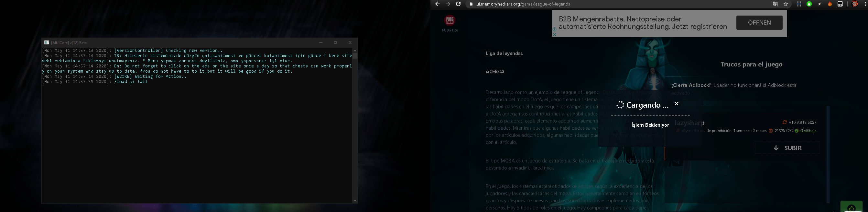Click the cheat list vertical scrollbar
868x212 pixels.
[x=828, y=155]
